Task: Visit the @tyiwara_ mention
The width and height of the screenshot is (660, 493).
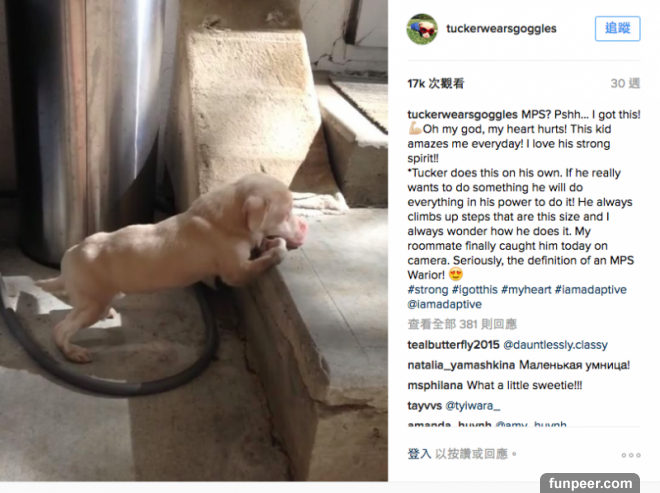Action: 473,406
